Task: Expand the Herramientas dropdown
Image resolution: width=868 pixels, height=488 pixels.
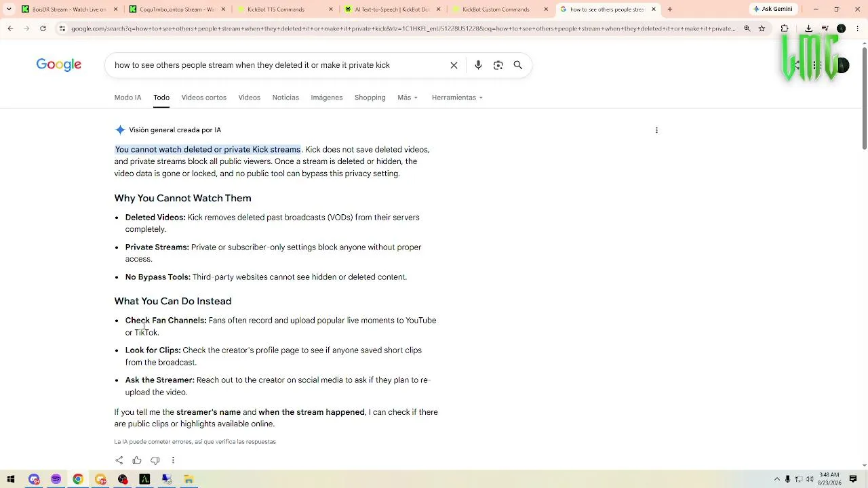Action: (x=457, y=98)
